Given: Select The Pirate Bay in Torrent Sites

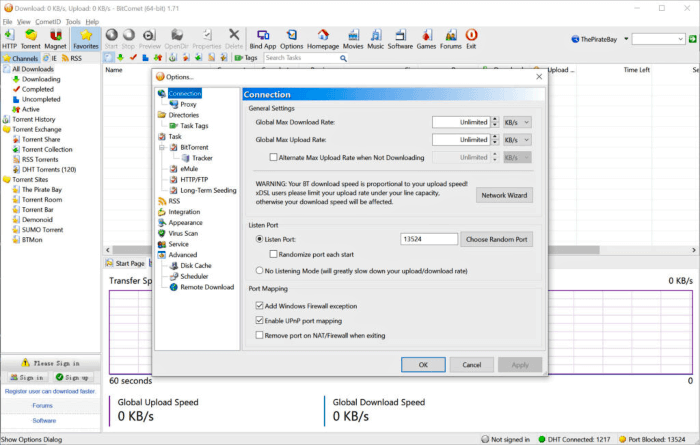Looking at the screenshot, I should click(42, 190).
